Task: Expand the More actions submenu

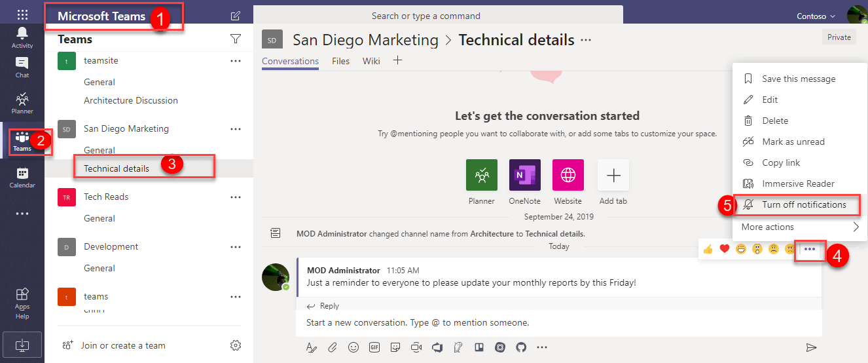Action: pos(799,227)
